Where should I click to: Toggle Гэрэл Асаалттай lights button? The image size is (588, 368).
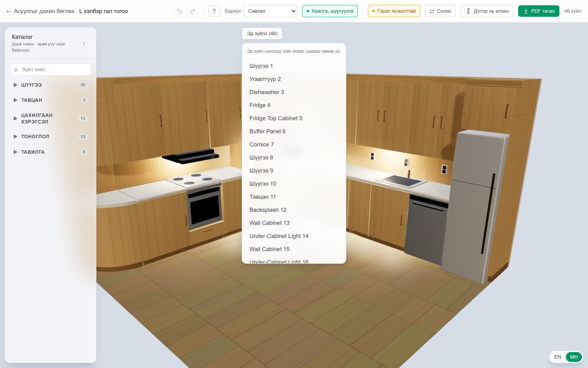pyautogui.click(x=394, y=11)
